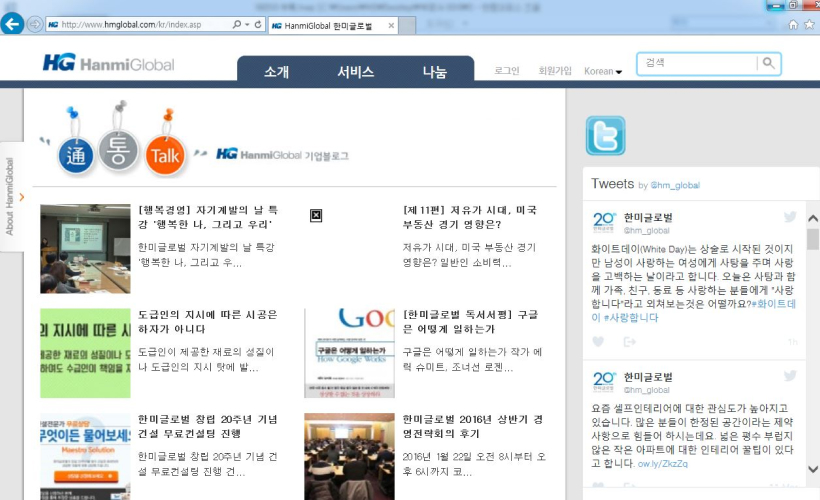Click the orange Talk circle badge

coord(165,155)
